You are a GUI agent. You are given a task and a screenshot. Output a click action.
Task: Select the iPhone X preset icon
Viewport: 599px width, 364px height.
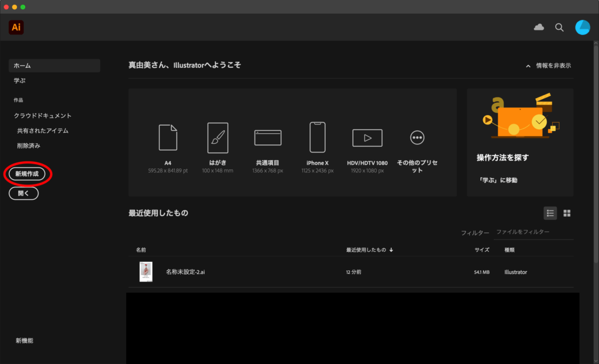point(318,137)
